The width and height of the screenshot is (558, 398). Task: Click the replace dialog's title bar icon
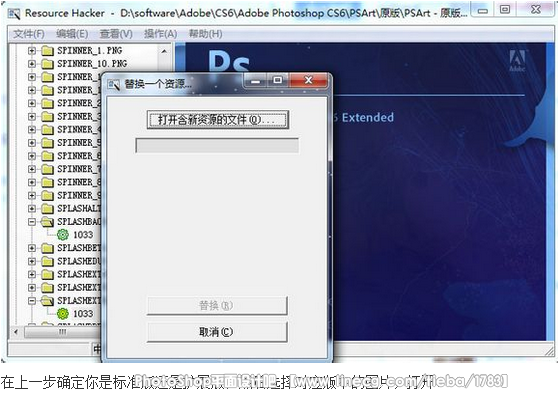(114, 84)
